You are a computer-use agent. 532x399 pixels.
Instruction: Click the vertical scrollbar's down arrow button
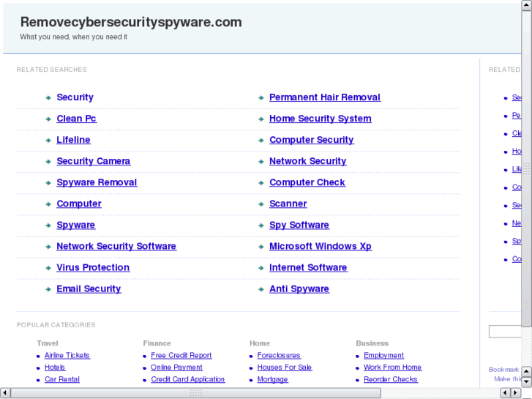[527, 382]
